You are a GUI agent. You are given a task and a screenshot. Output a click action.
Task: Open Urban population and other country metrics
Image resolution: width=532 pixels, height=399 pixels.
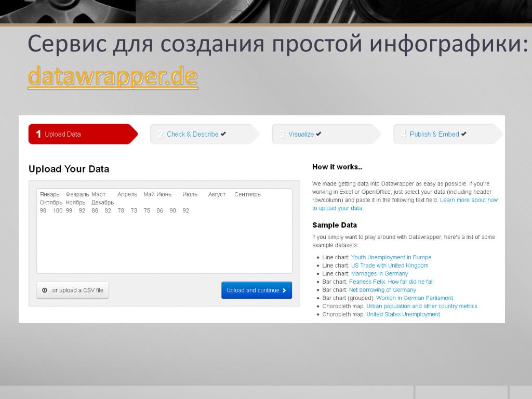(x=422, y=306)
